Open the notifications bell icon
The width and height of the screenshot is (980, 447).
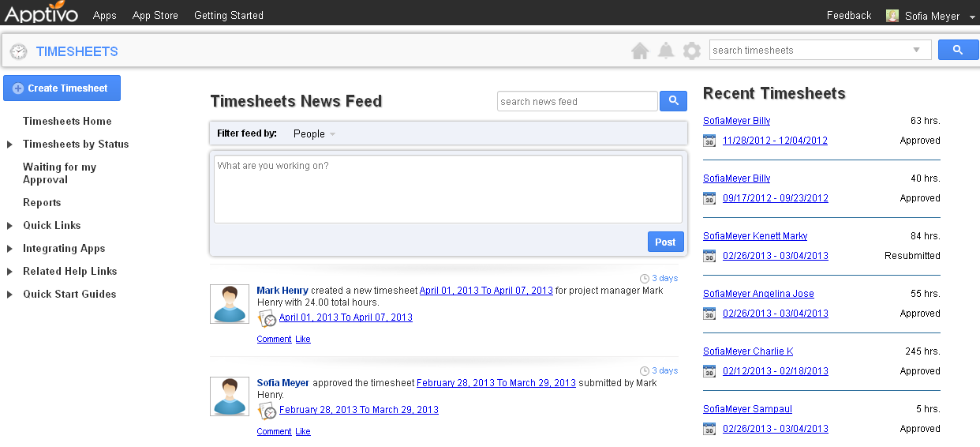666,51
